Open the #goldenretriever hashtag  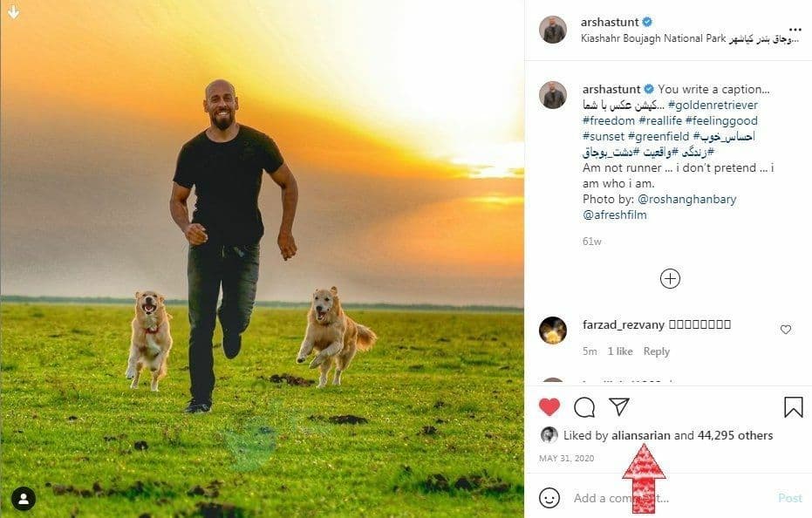(713, 105)
